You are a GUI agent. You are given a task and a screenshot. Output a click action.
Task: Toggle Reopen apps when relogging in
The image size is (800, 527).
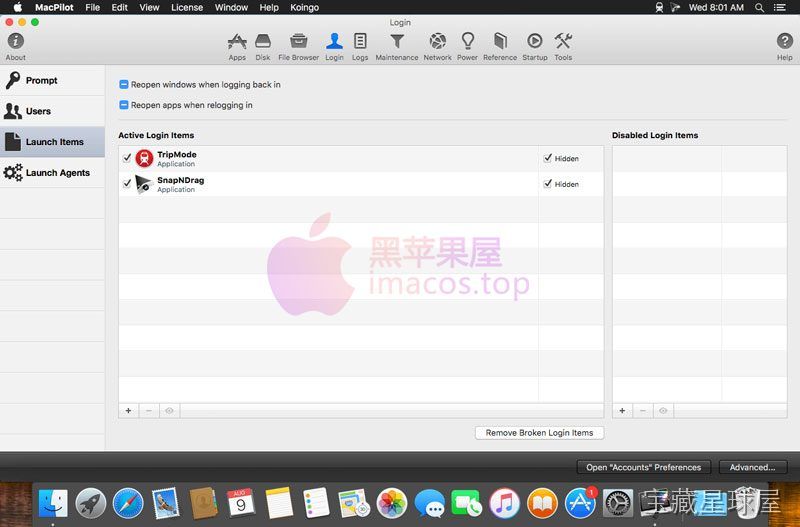[x=123, y=105]
